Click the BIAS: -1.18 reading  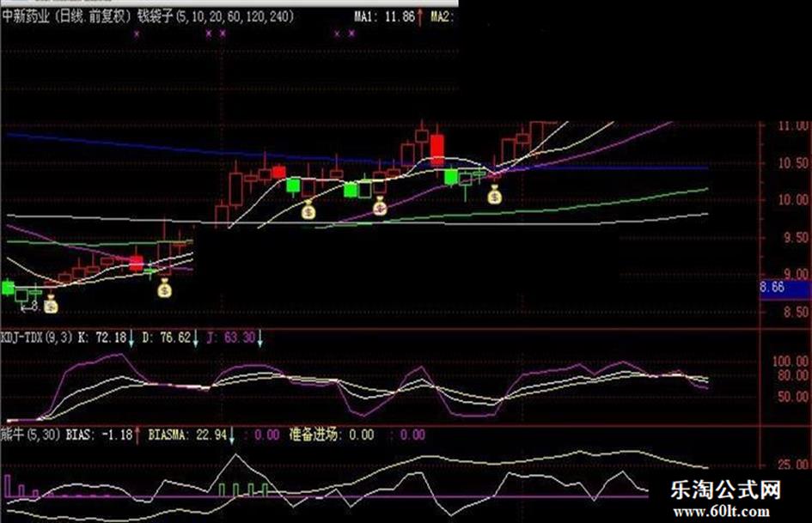click(100, 435)
